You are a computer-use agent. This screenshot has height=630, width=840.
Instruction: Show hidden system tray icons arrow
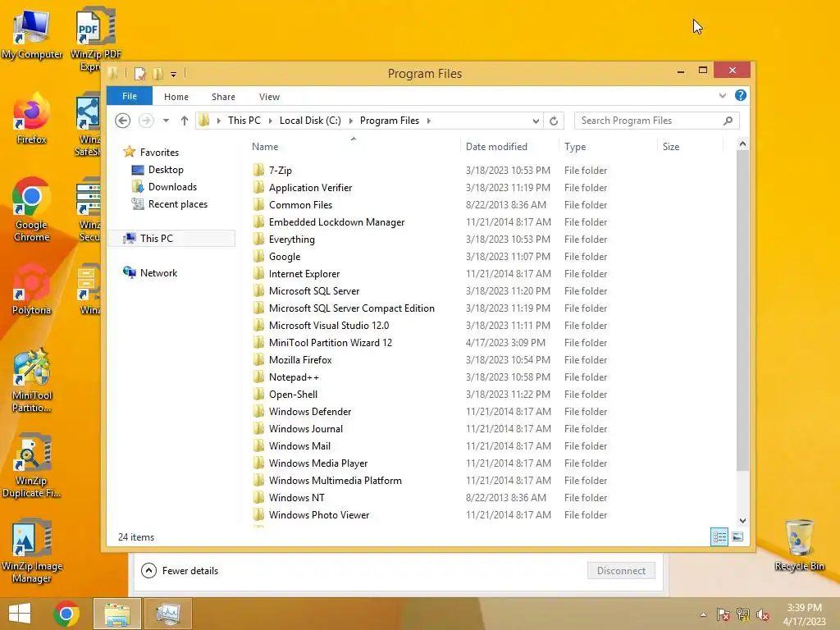(703, 614)
